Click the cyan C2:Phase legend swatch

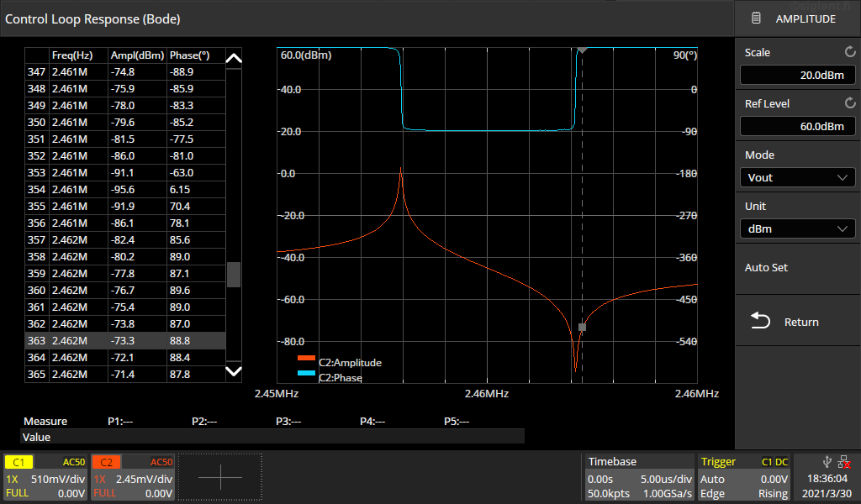pyautogui.click(x=306, y=373)
